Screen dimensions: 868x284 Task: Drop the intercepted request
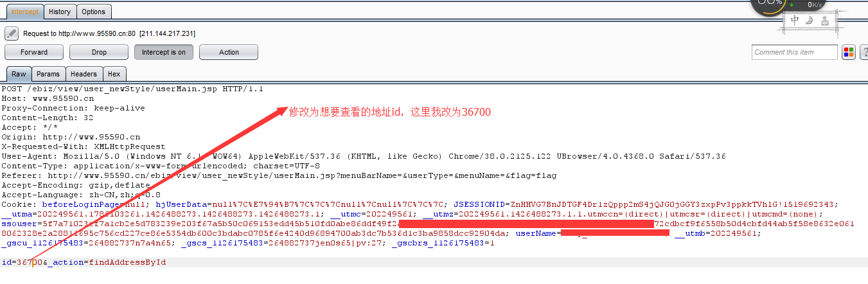click(99, 52)
